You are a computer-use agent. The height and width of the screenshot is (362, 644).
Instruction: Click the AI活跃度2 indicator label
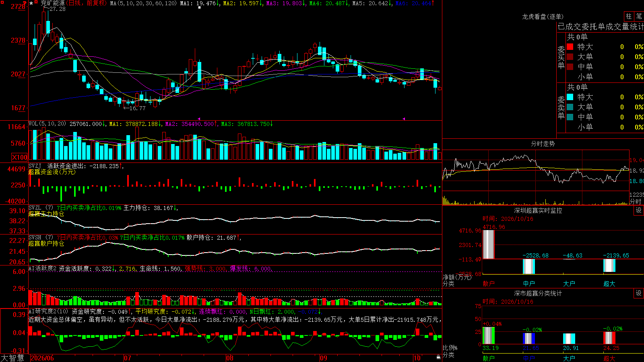[42, 268]
